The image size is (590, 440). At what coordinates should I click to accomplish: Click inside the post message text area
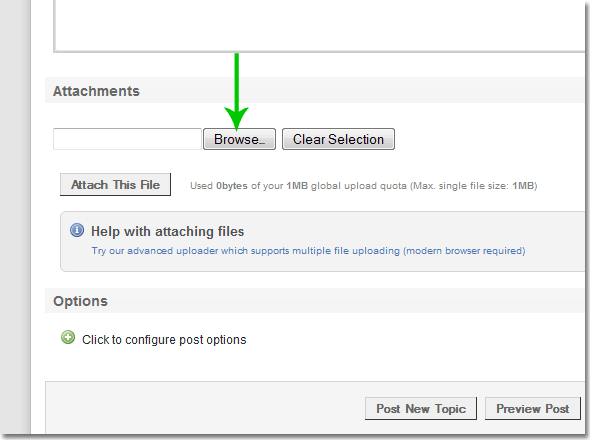[320, 24]
